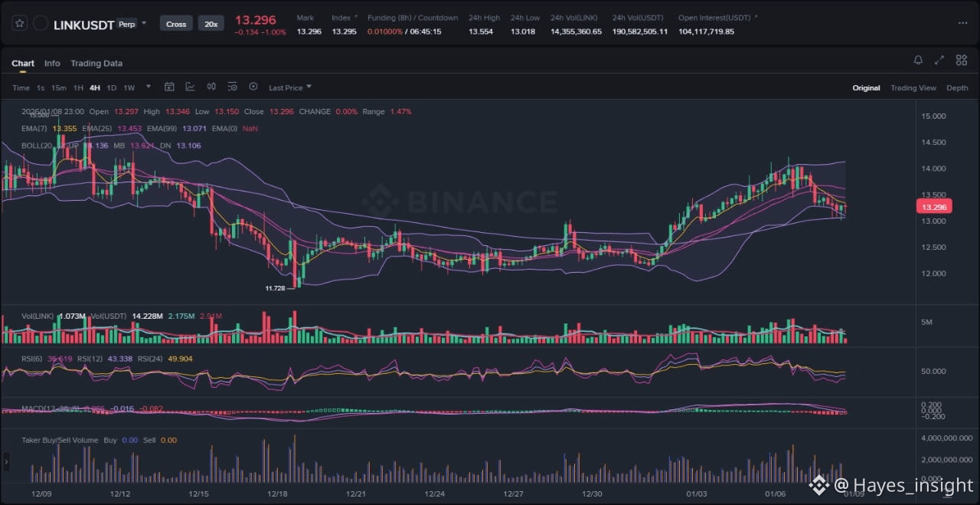The height and width of the screenshot is (505, 980).
Task: Open the three-dot more menu
Action: point(962,23)
